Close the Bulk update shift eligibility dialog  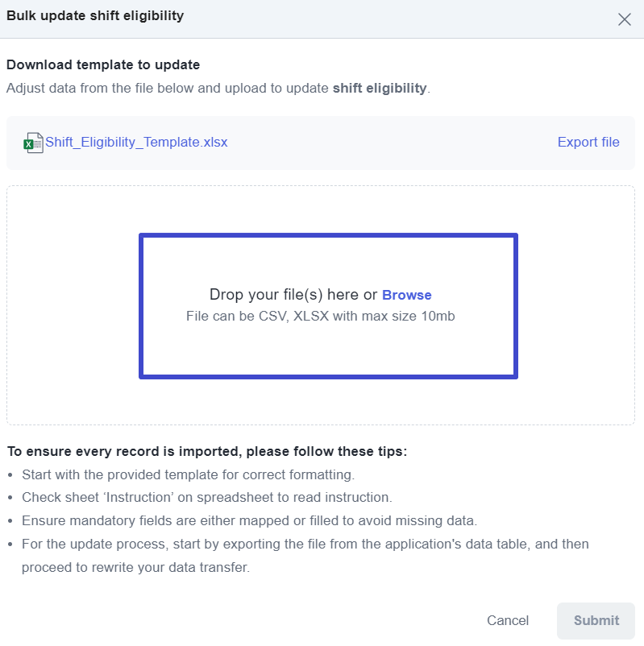[624, 19]
